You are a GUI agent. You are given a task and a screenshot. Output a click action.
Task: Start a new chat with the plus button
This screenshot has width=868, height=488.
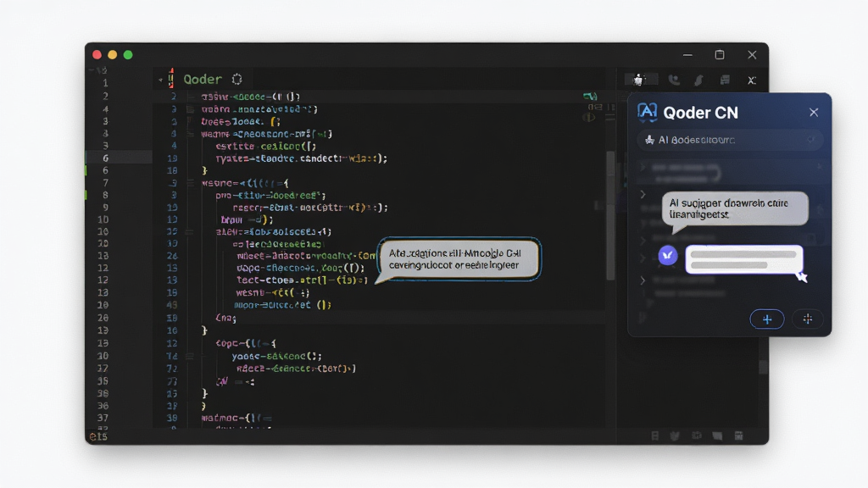pyautogui.click(x=766, y=319)
